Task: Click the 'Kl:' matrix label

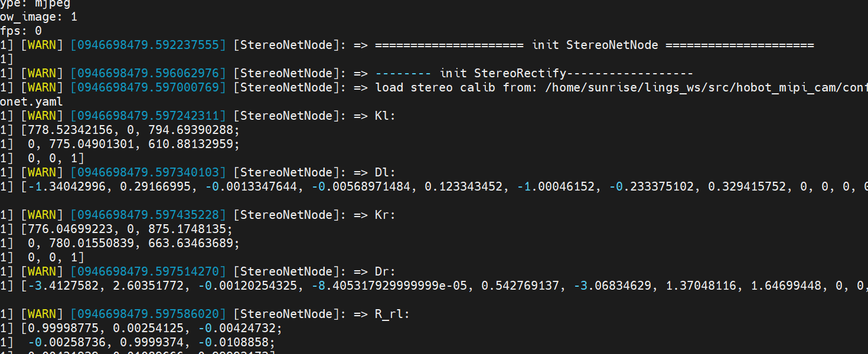Action: tap(385, 116)
